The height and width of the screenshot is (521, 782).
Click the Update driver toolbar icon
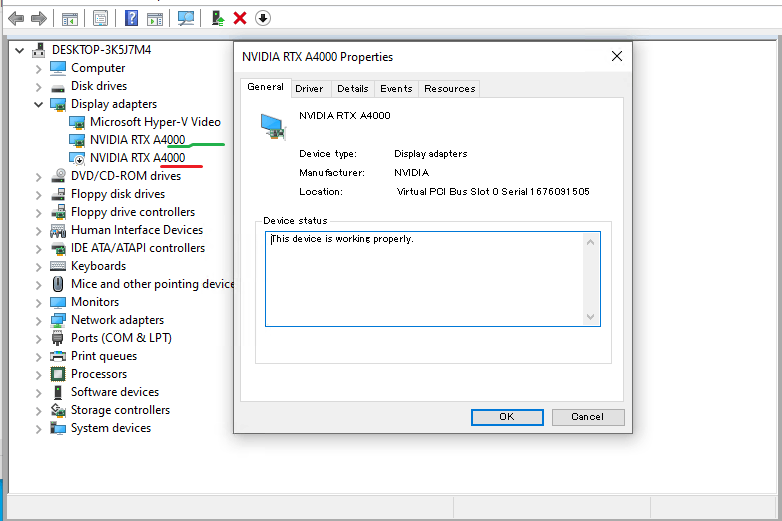click(217, 18)
